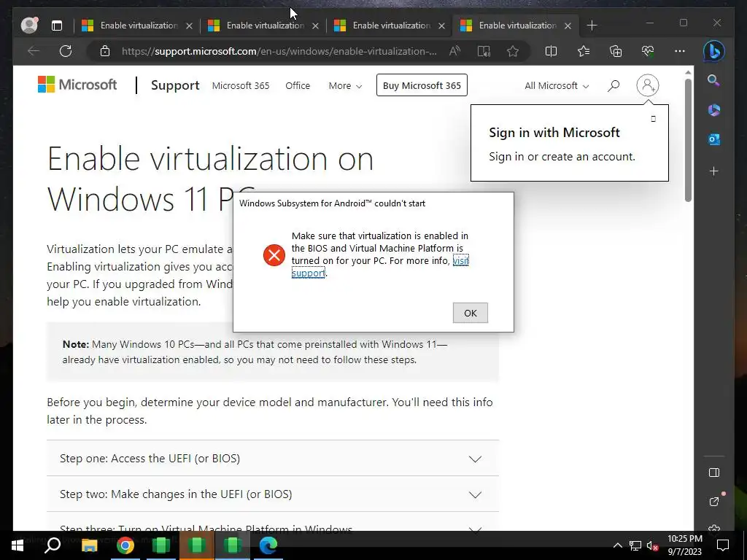The height and width of the screenshot is (560, 747).
Task: Open Office nav item
Action: (x=298, y=86)
